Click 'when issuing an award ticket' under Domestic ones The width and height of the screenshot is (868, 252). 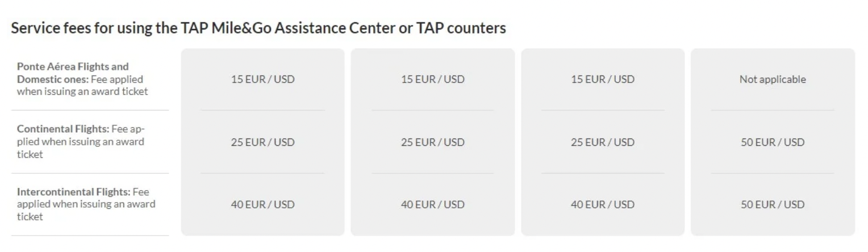[x=82, y=91]
